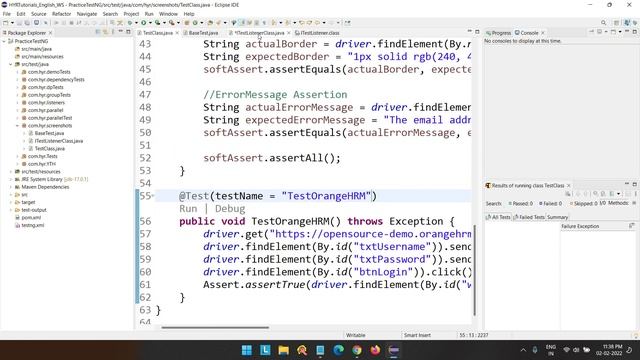
Task: Select the Console view tab
Action: pos(529,33)
